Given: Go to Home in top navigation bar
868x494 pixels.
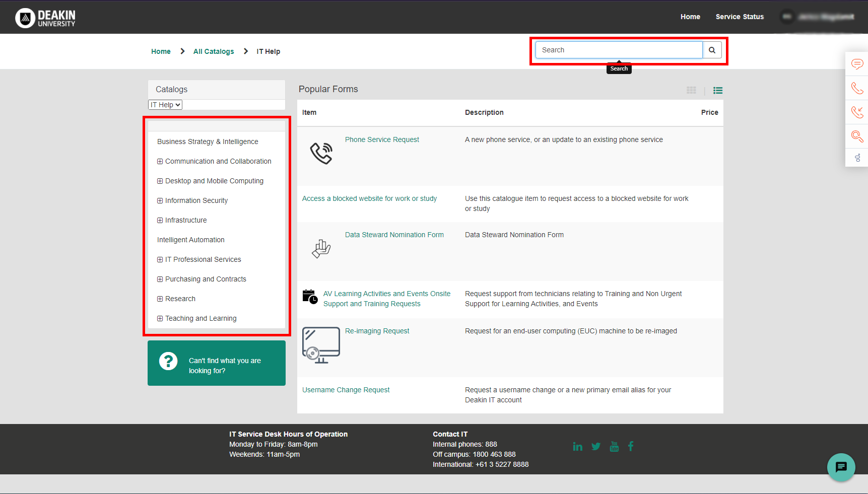Looking at the screenshot, I should click(690, 17).
